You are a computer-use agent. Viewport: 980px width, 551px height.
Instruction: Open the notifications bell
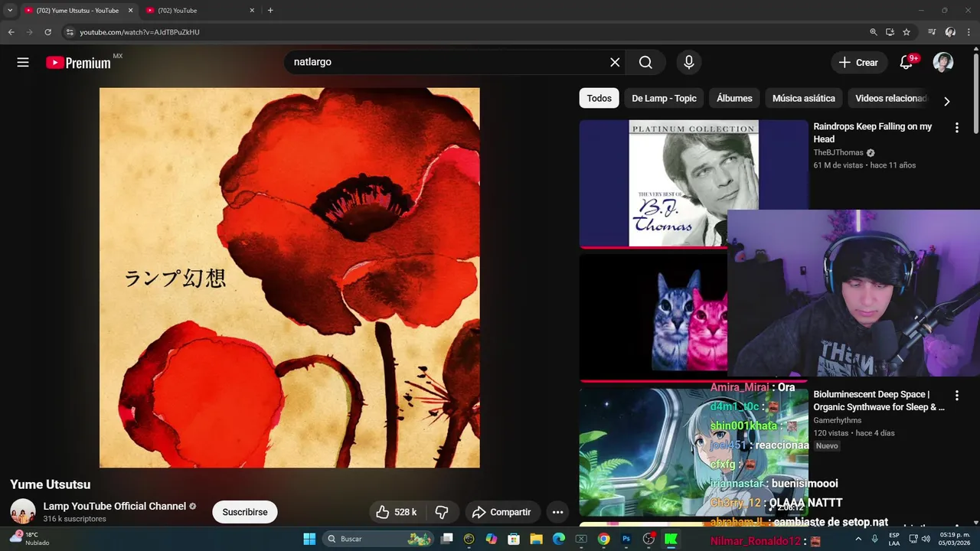click(907, 63)
